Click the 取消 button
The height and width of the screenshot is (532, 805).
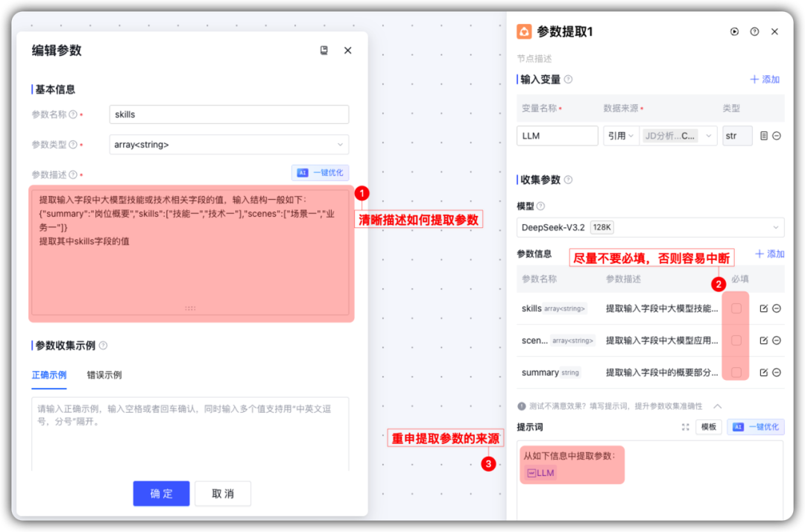click(223, 493)
